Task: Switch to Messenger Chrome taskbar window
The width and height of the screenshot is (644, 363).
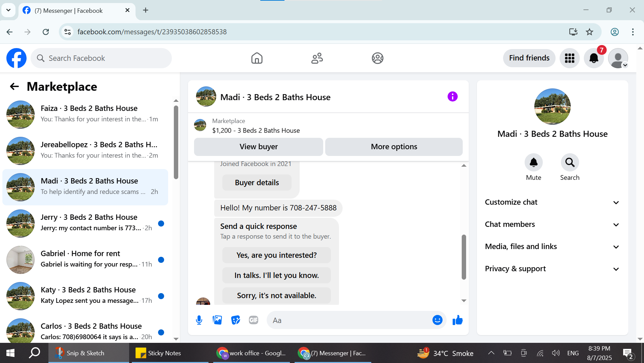Action: coord(333,353)
